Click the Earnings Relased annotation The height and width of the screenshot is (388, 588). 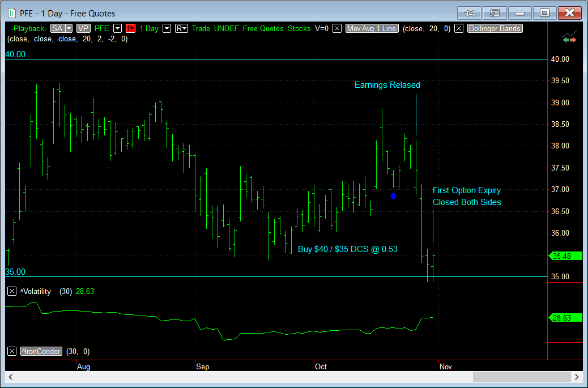click(x=387, y=85)
